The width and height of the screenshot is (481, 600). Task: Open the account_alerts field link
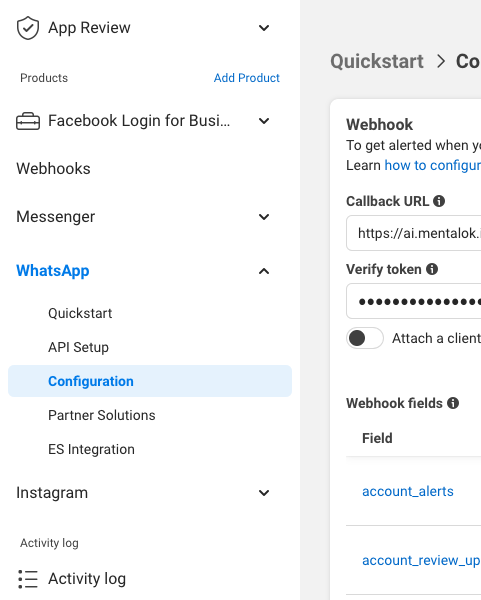click(x=408, y=491)
